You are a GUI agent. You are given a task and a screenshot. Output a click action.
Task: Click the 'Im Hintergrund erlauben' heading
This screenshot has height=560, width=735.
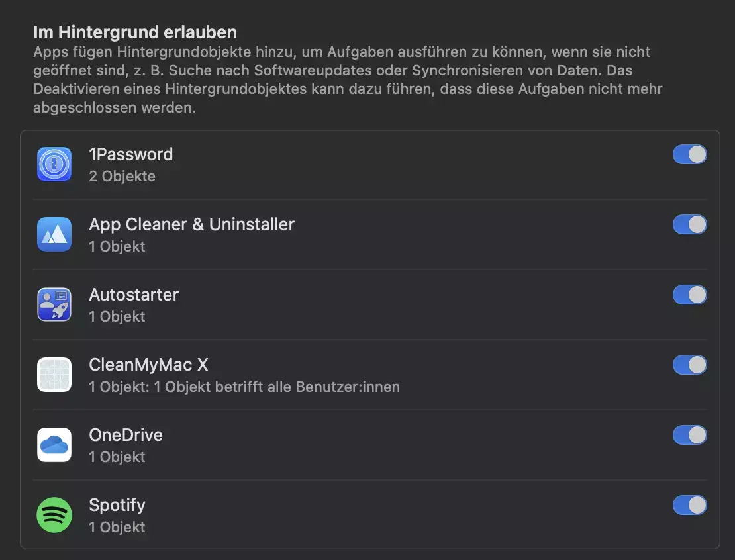(135, 32)
